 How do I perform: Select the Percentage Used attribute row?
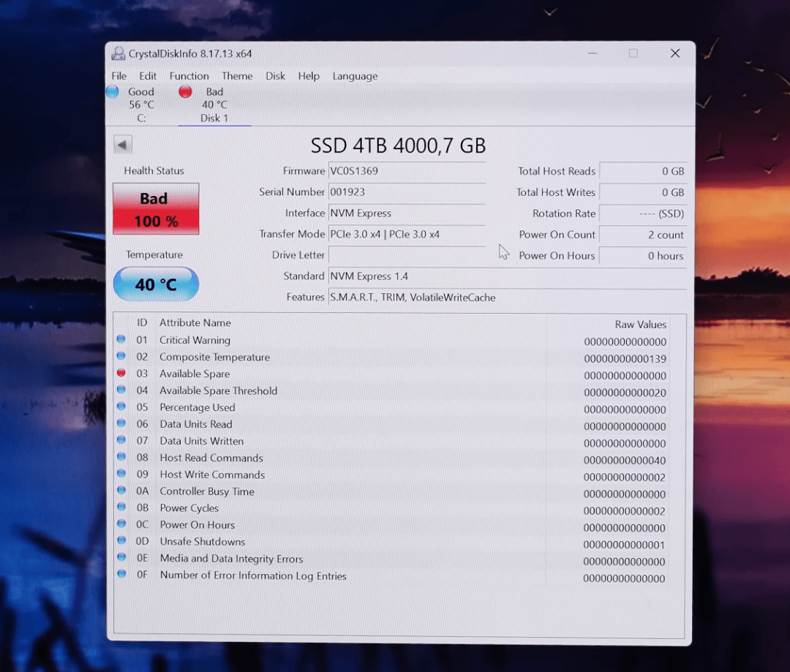point(197,407)
